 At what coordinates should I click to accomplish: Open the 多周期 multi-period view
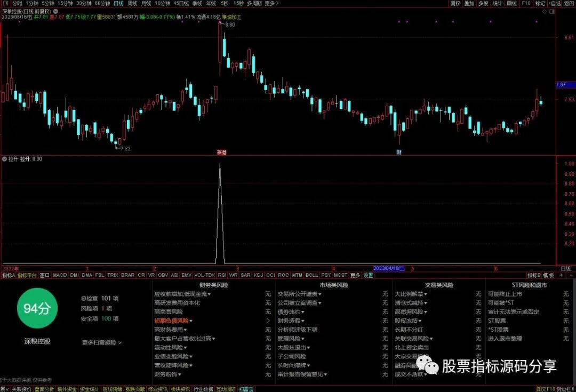(x=254, y=3)
